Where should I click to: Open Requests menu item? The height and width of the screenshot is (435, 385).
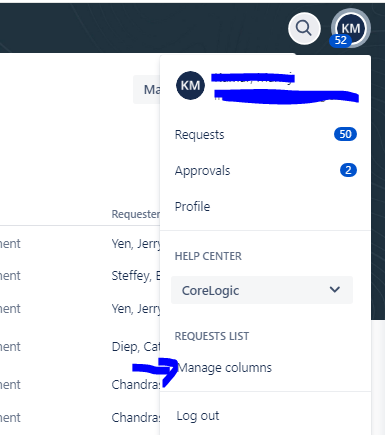coord(199,135)
